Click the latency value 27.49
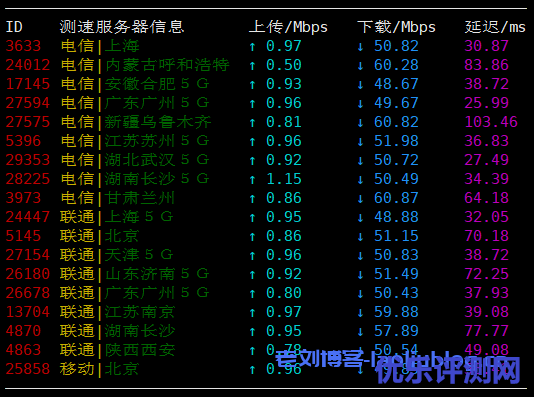The width and height of the screenshot is (534, 397). pyautogui.click(x=487, y=160)
